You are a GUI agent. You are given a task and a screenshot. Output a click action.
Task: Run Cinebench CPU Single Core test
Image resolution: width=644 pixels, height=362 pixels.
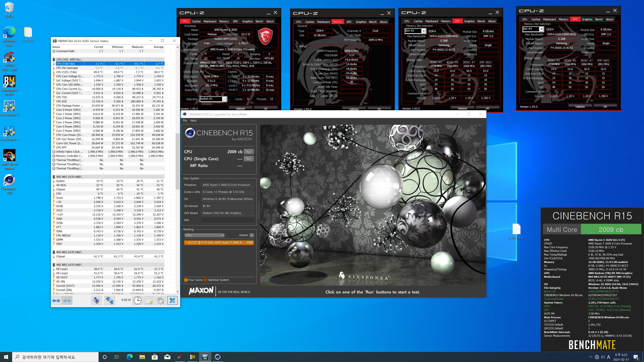coord(249,159)
